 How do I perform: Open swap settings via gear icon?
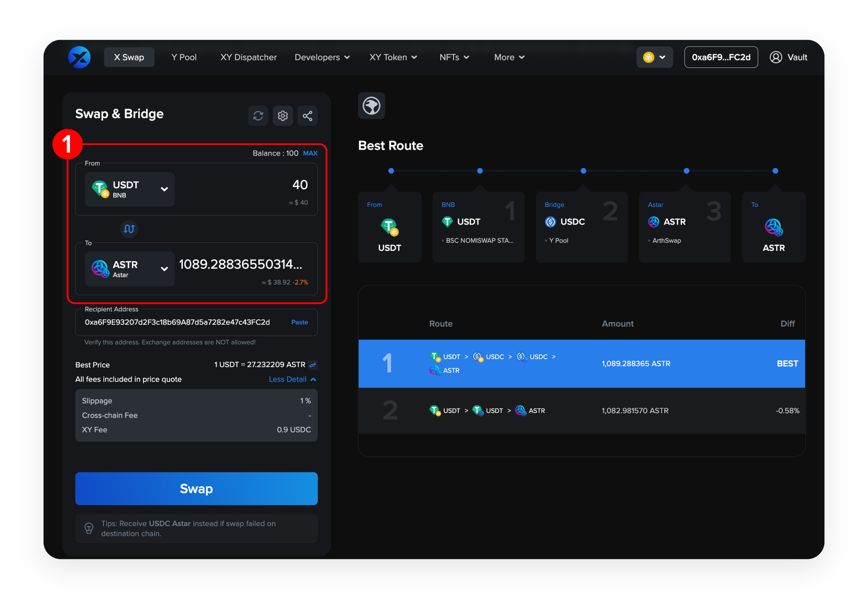[283, 116]
